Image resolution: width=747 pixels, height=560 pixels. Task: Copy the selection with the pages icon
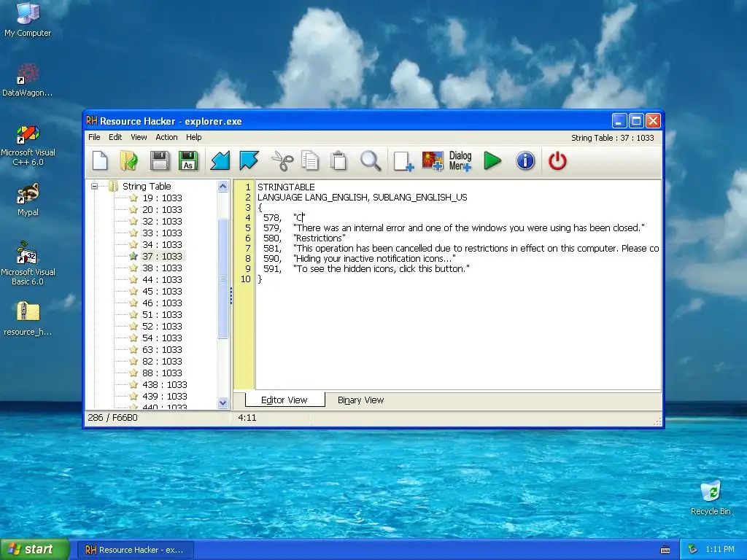coord(309,161)
